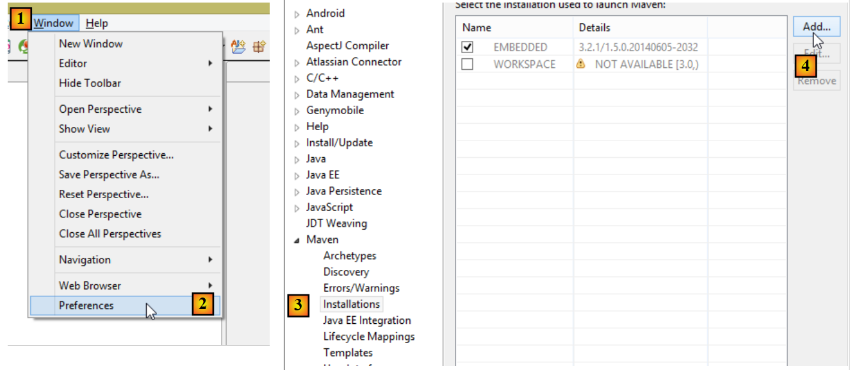Expand the C/C++ preferences node
Viewport: 868px width, 370px height.
(x=297, y=79)
